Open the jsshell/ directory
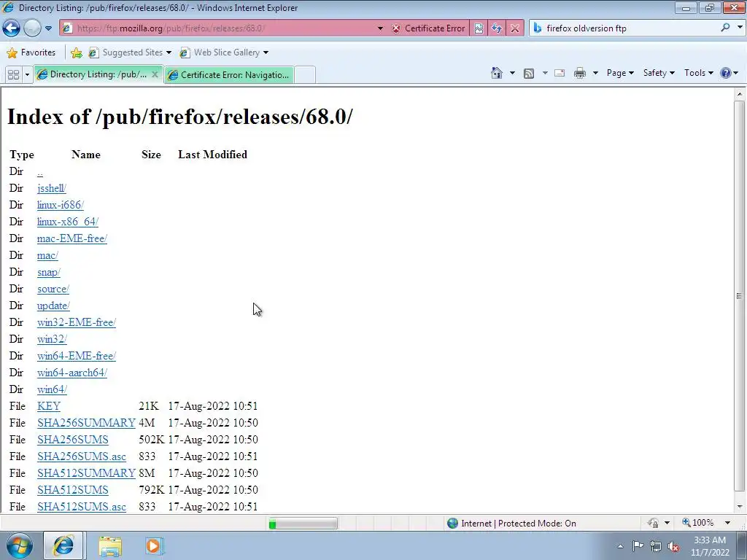 click(x=52, y=188)
